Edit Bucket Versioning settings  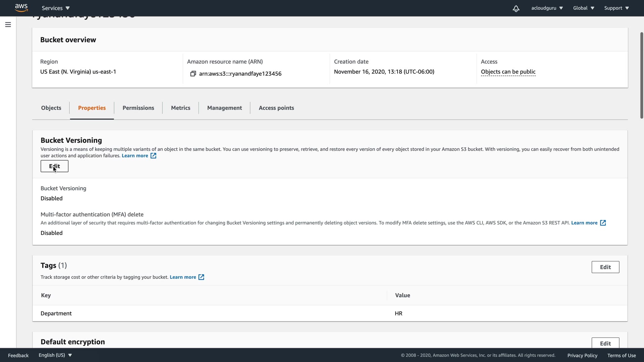coord(54,166)
